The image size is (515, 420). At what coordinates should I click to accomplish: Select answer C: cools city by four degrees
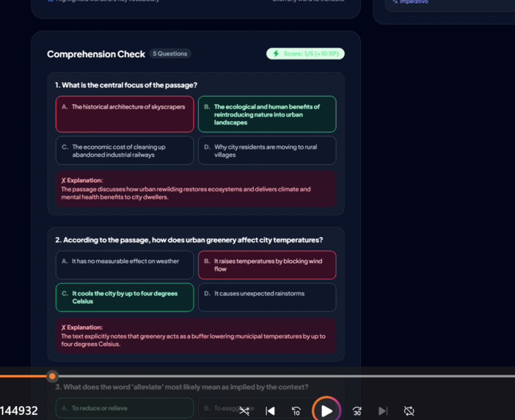pos(125,298)
